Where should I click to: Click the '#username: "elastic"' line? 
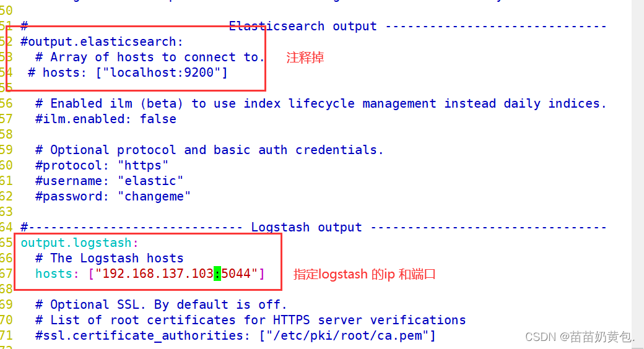point(109,181)
